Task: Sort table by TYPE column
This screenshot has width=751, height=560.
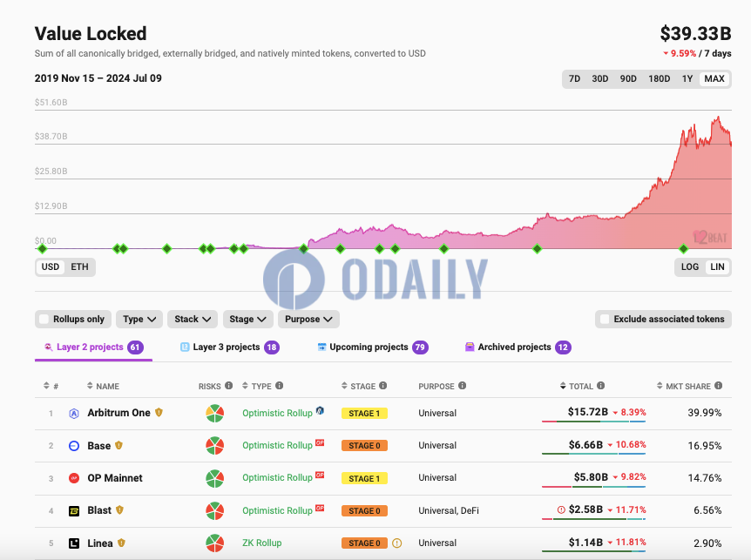Action: coord(257,386)
